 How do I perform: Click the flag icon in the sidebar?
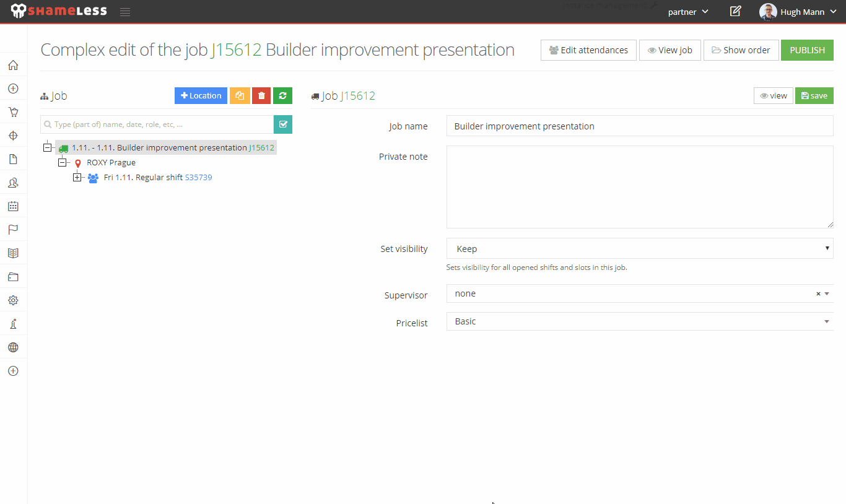(x=13, y=230)
